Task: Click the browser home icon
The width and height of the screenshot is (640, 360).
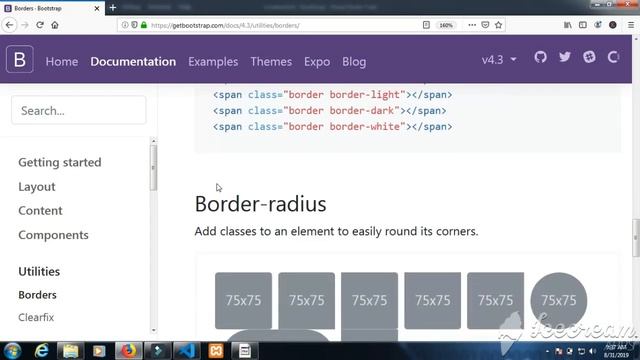Action: 55,25
